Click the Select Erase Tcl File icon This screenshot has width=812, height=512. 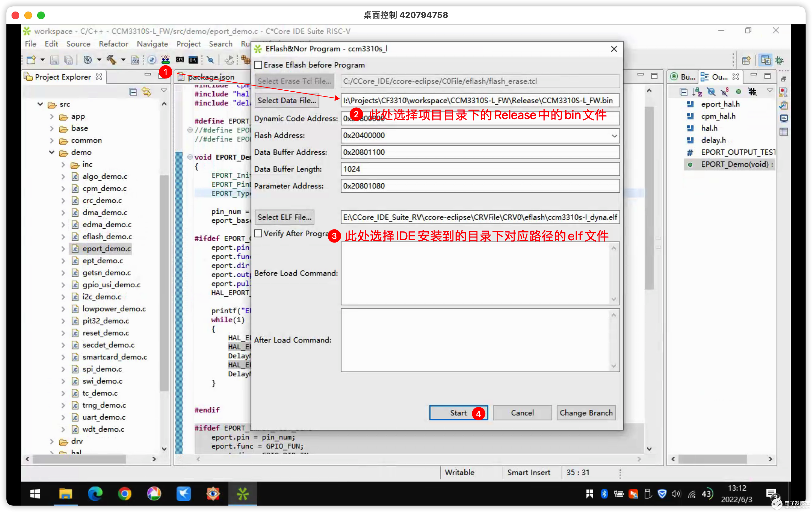[294, 81]
